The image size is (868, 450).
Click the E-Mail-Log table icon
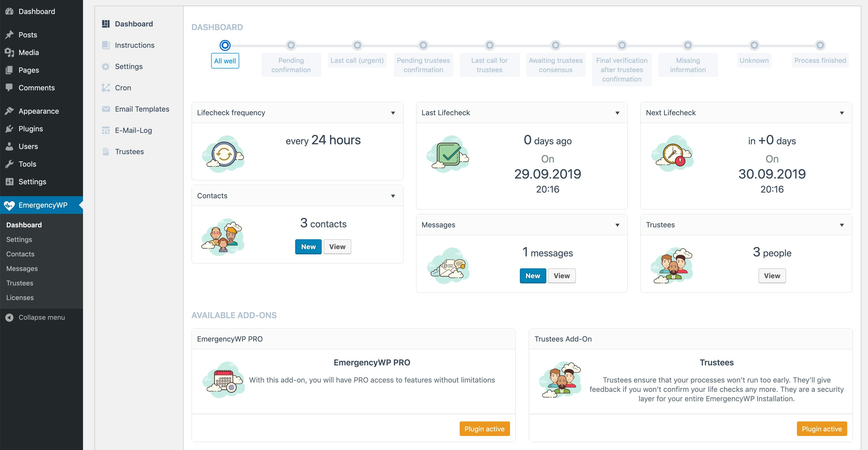coord(106,131)
